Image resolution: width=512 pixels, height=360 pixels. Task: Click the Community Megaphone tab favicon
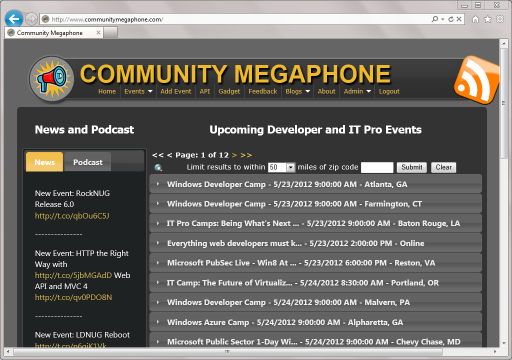[11, 33]
